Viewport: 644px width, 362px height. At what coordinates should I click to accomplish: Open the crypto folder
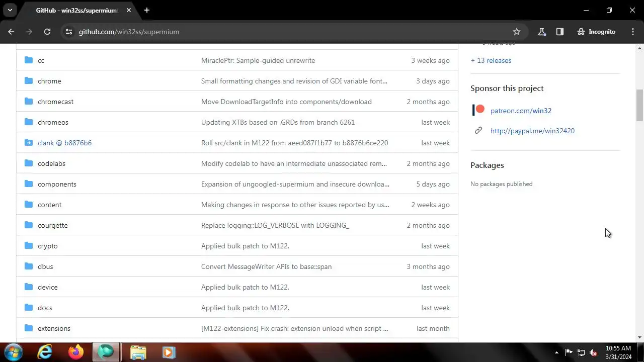tap(48, 246)
